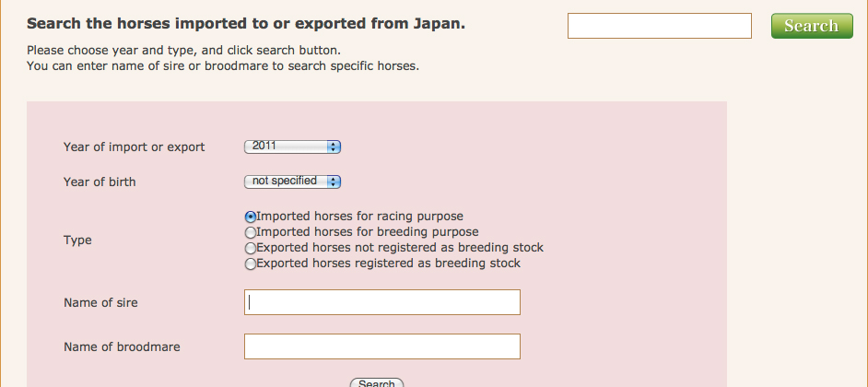Click the 'Name of sire' label
868x387 pixels.
(100, 303)
